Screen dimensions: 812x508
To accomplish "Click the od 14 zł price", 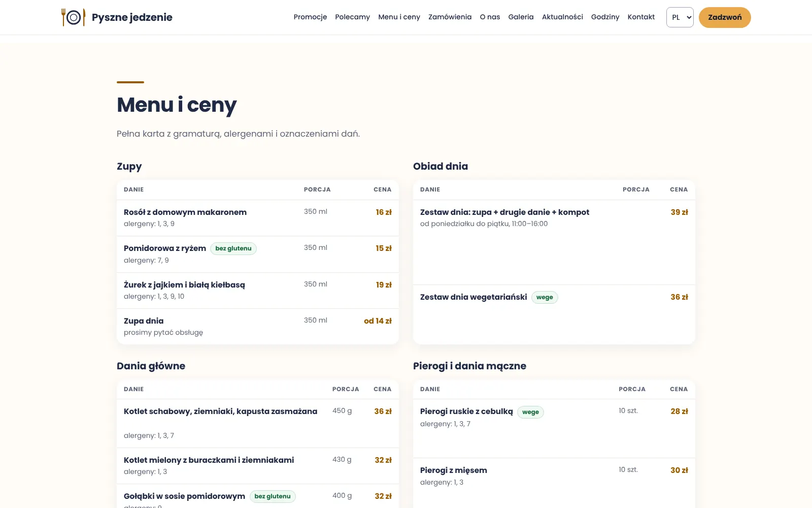I will coord(378,321).
